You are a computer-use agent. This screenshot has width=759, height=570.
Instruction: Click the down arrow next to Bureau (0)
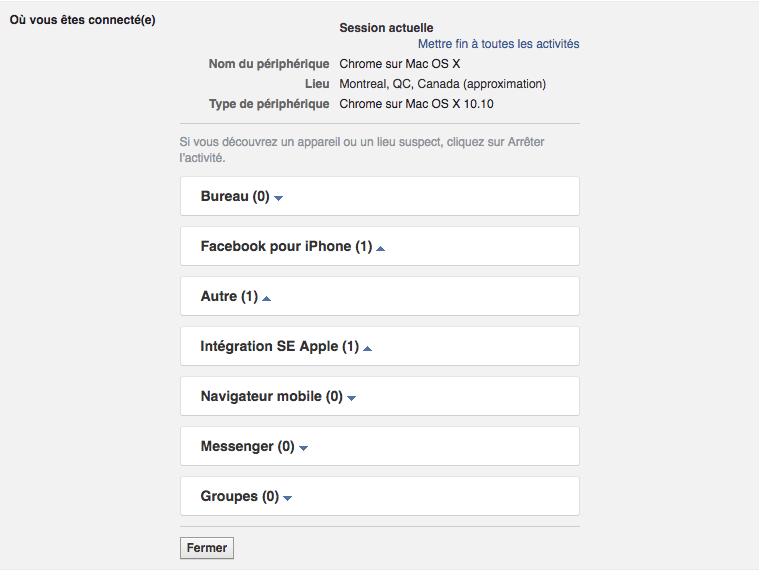pos(279,198)
